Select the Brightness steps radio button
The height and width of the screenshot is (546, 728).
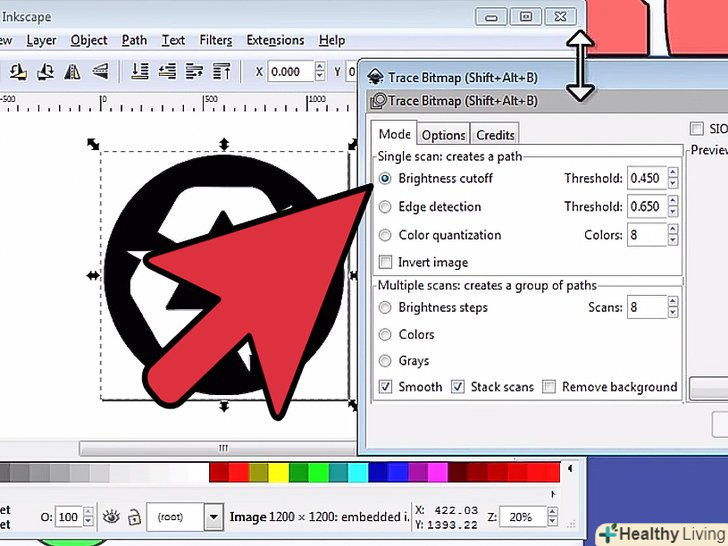point(385,307)
